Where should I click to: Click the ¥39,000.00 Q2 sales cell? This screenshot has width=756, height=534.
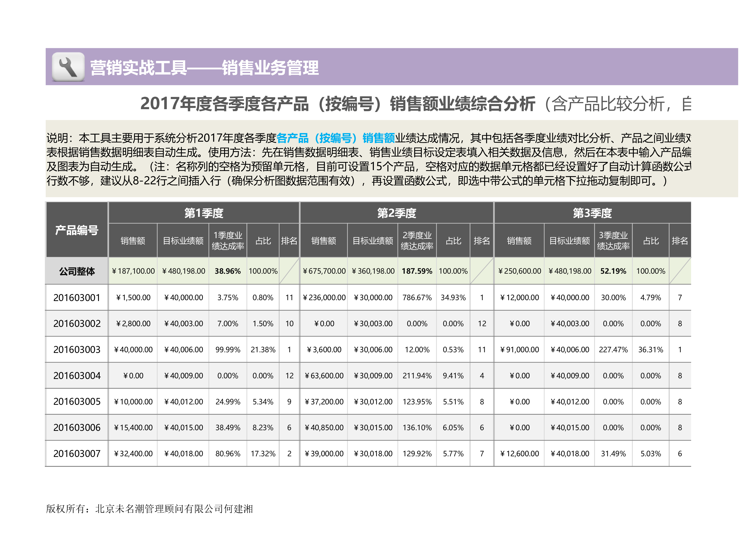pyautogui.click(x=324, y=453)
